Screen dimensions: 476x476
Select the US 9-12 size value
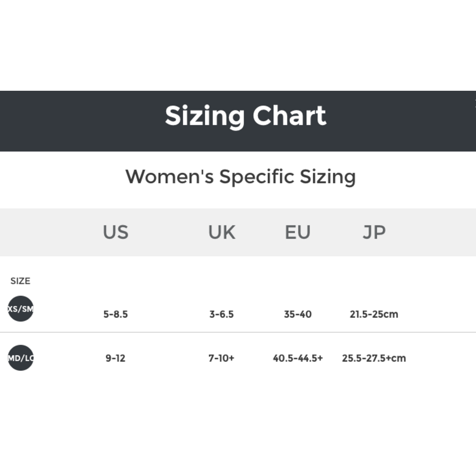point(116,358)
